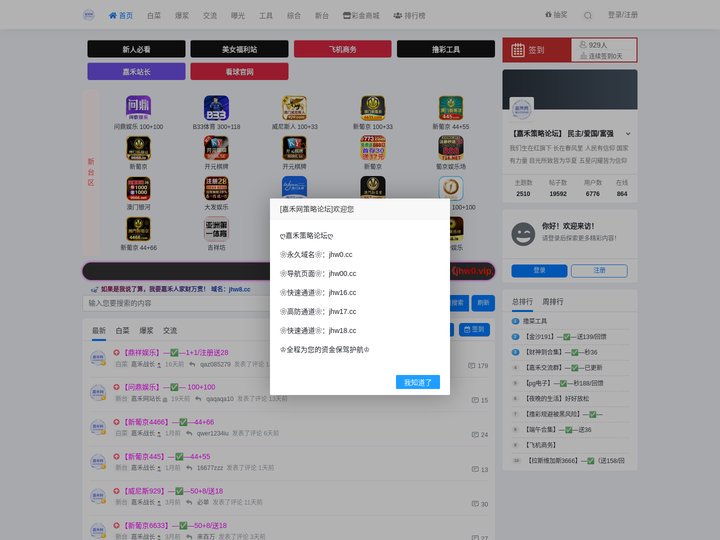Click the comment count icon showing 13
The image size is (720, 540).
(475, 469)
